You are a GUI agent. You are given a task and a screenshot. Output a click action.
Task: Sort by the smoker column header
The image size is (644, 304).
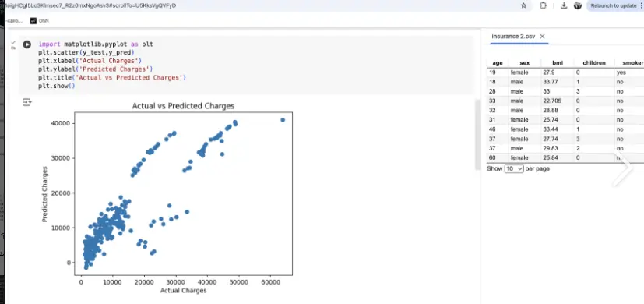pyautogui.click(x=633, y=63)
